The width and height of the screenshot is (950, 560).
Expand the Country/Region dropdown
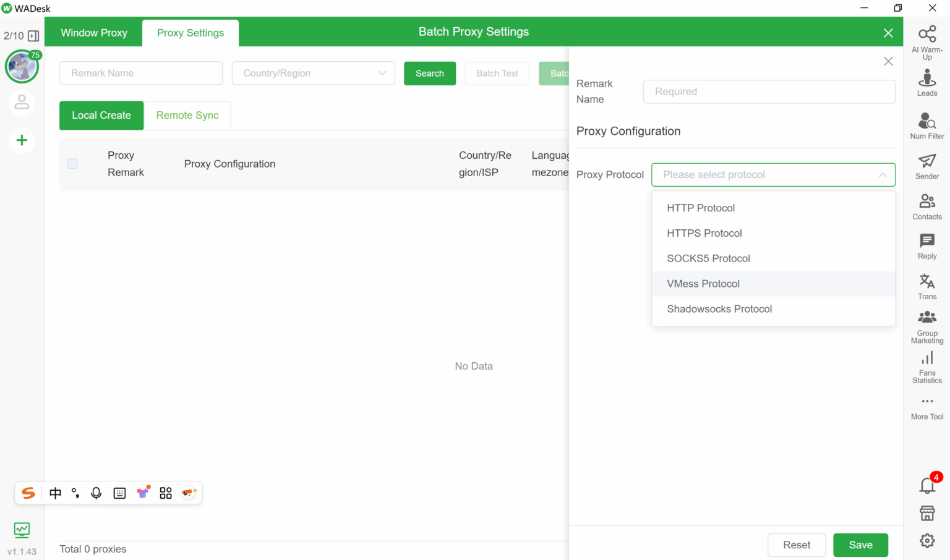tap(313, 74)
